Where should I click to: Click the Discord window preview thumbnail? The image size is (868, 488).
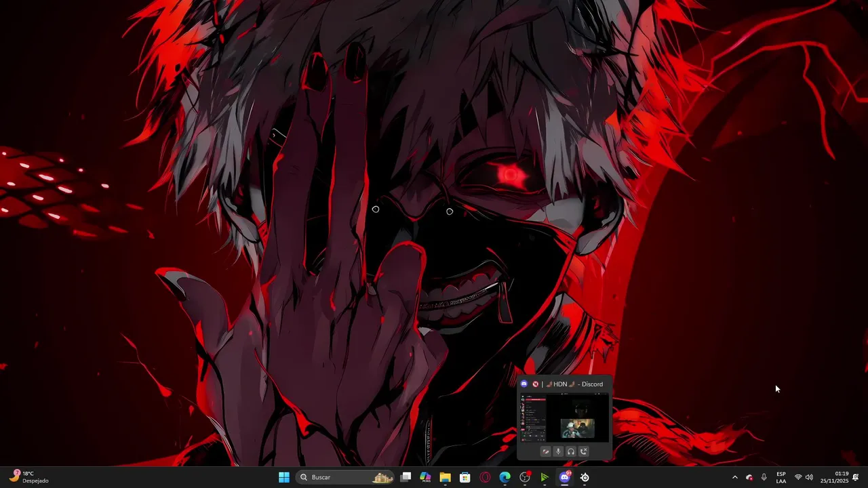[564, 418]
